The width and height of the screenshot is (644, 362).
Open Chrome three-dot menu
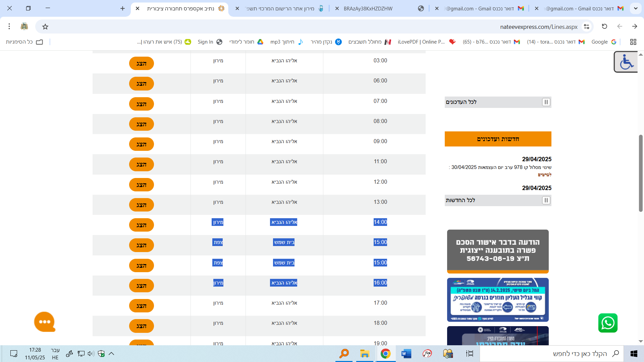[9, 26]
